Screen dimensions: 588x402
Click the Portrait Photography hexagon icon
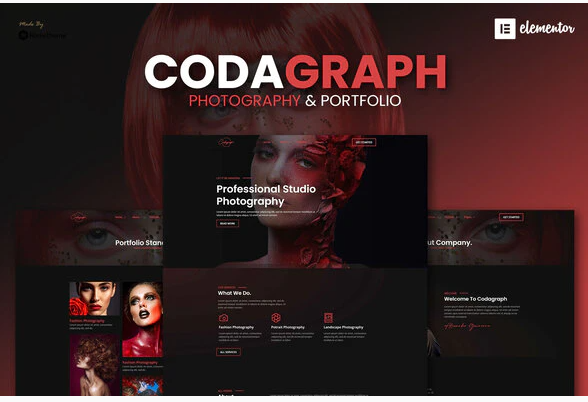(x=276, y=318)
